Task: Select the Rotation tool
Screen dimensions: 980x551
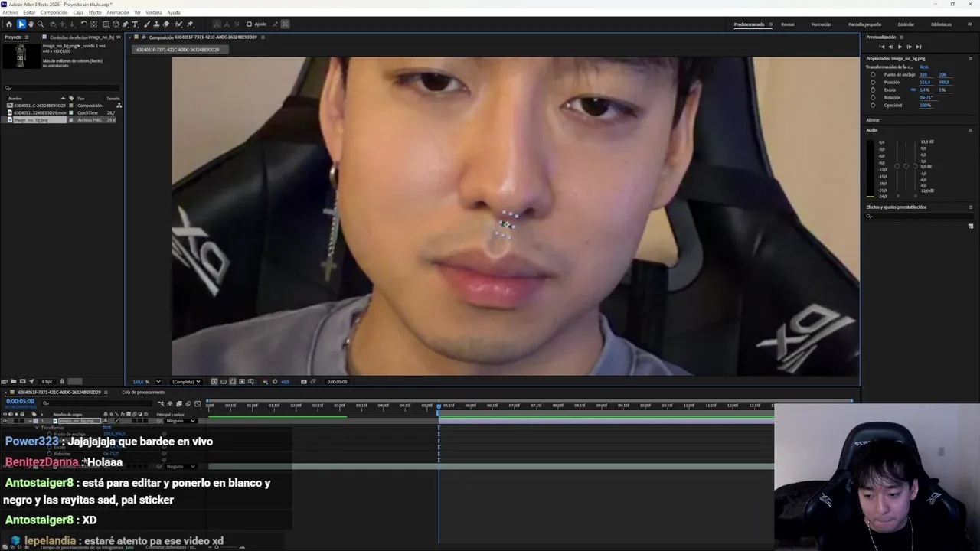Action: [x=84, y=24]
